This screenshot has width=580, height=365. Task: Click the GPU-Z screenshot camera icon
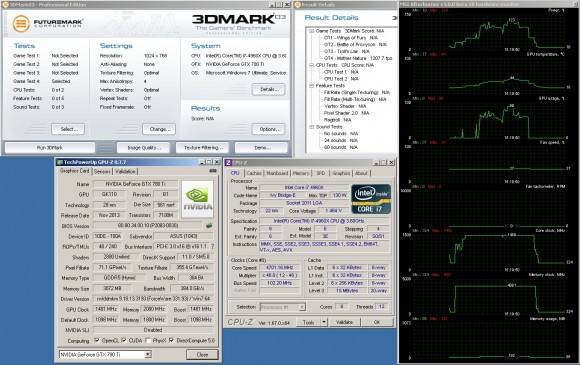tap(213, 171)
